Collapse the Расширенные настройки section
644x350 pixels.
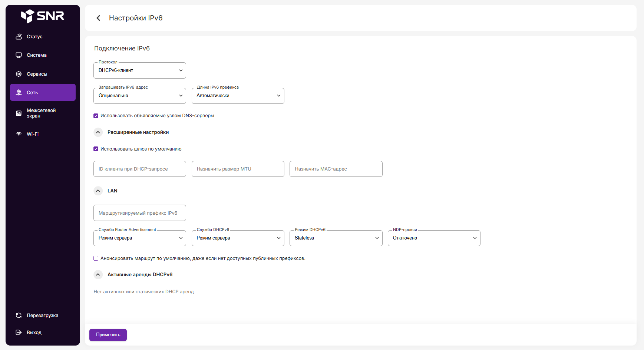98,132
